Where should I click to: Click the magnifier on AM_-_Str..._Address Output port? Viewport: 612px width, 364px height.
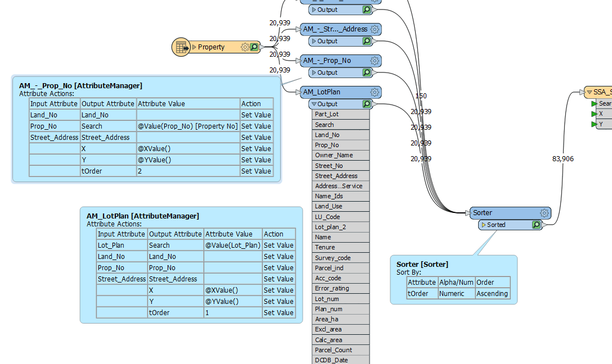(x=366, y=40)
